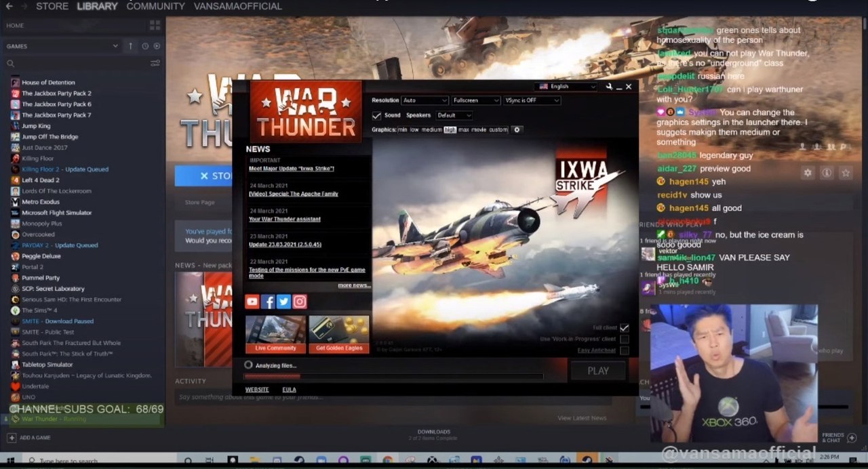Open the Resolution Auto dropdown
This screenshot has height=469, width=868.
pos(425,100)
